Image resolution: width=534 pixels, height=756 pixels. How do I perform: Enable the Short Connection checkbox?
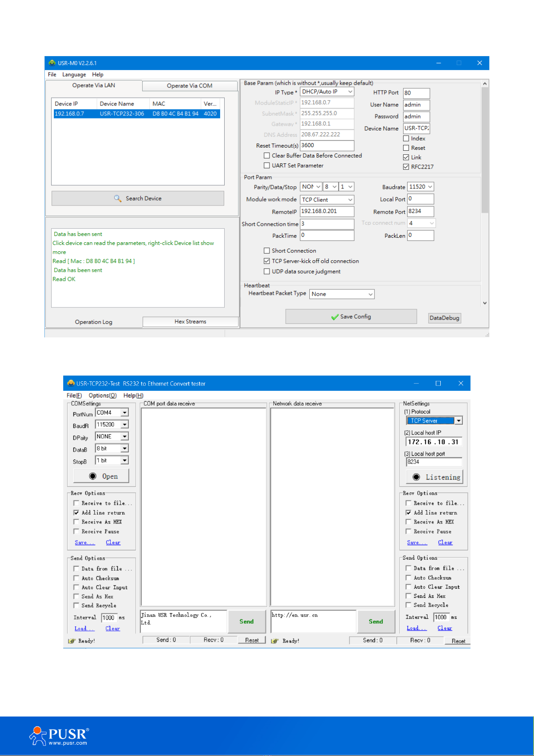(267, 251)
